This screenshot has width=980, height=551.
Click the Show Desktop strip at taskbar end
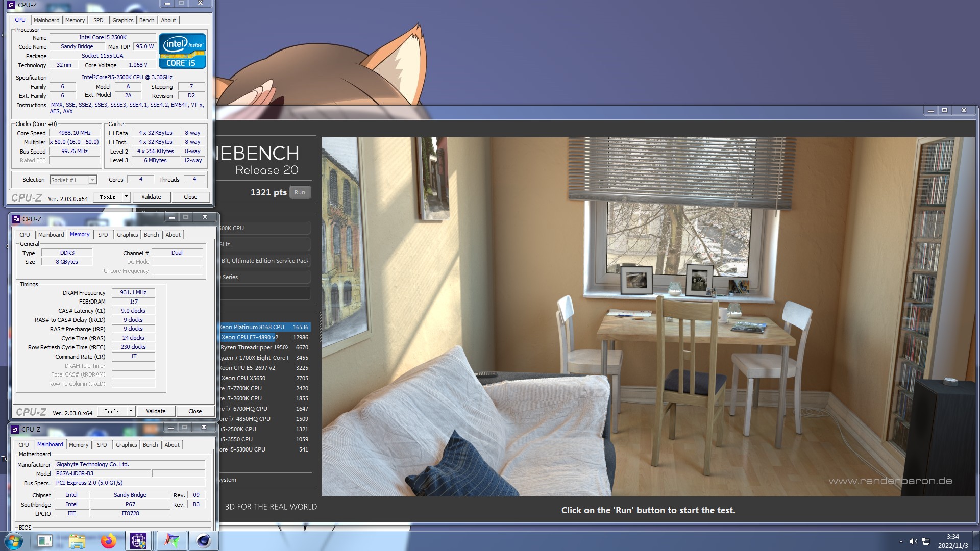click(976, 541)
